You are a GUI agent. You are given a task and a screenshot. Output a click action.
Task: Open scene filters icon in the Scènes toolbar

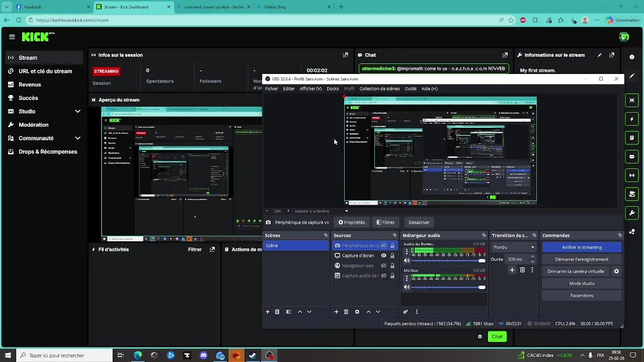pos(288,312)
